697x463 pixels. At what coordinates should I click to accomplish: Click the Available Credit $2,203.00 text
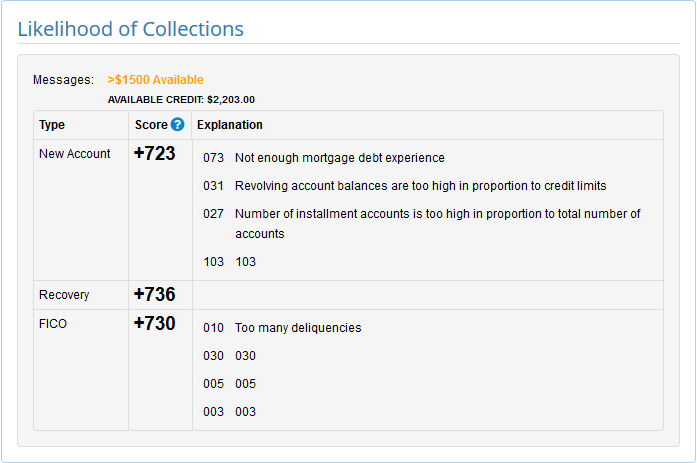click(181, 100)
